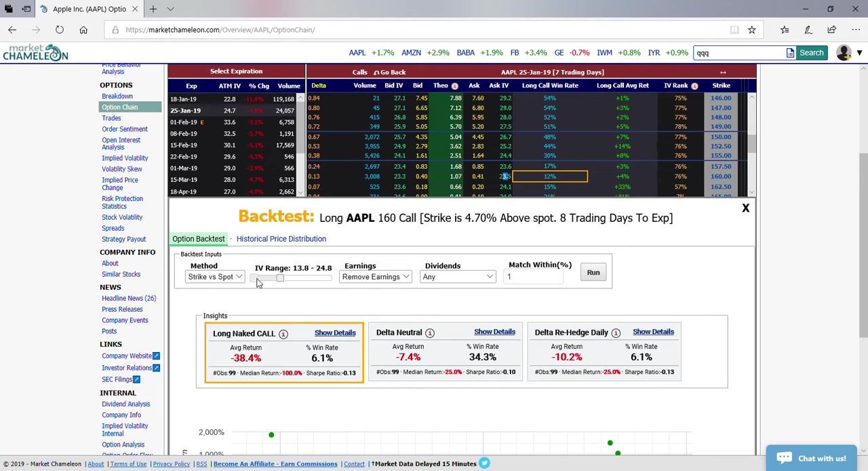Click info icon next to Long Naked CALL
Screen dimensions: 868x471
point(283,334)
